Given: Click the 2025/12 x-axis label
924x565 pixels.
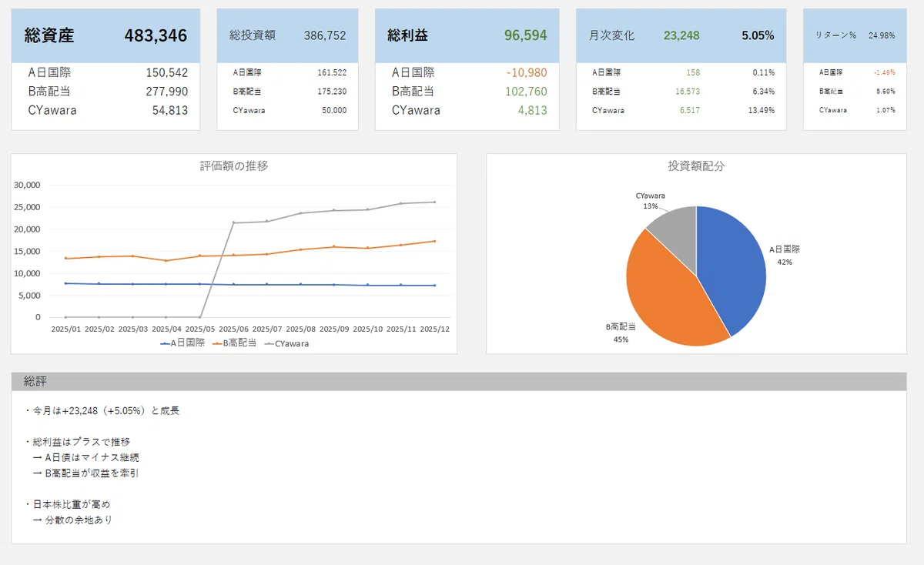Looking at the screenshot, I should point(435,329).
